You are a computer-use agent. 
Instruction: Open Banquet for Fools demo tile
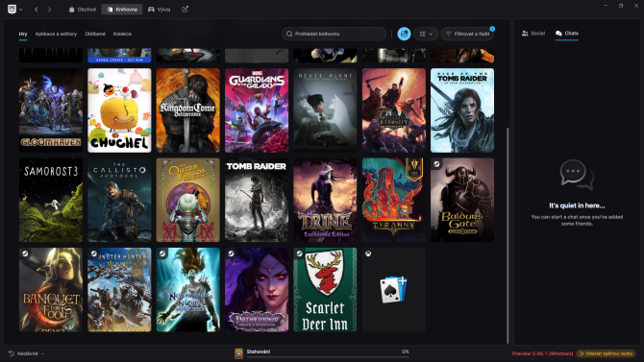pyautogui.click(x=51, y=290)
